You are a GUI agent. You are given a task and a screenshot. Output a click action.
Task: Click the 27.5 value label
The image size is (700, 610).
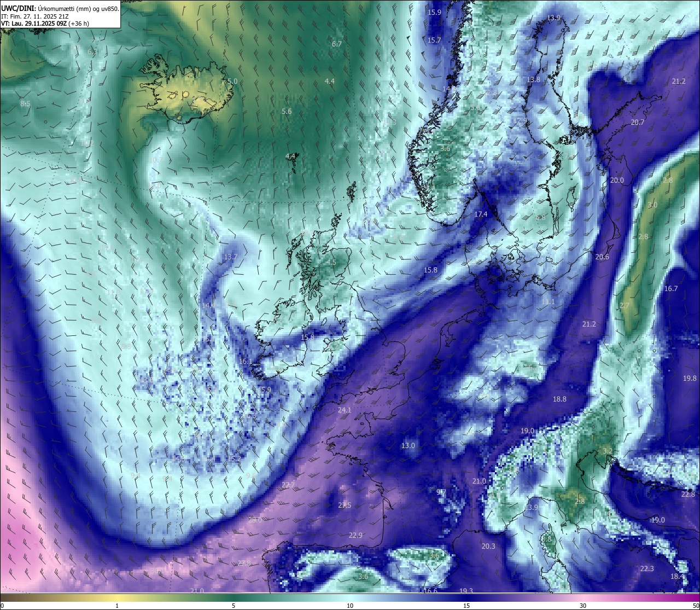pyautogui.click(x=345, y=505)
